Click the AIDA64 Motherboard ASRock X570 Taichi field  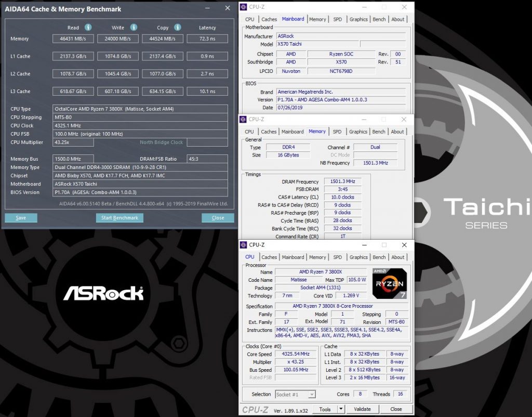point(140,184)
